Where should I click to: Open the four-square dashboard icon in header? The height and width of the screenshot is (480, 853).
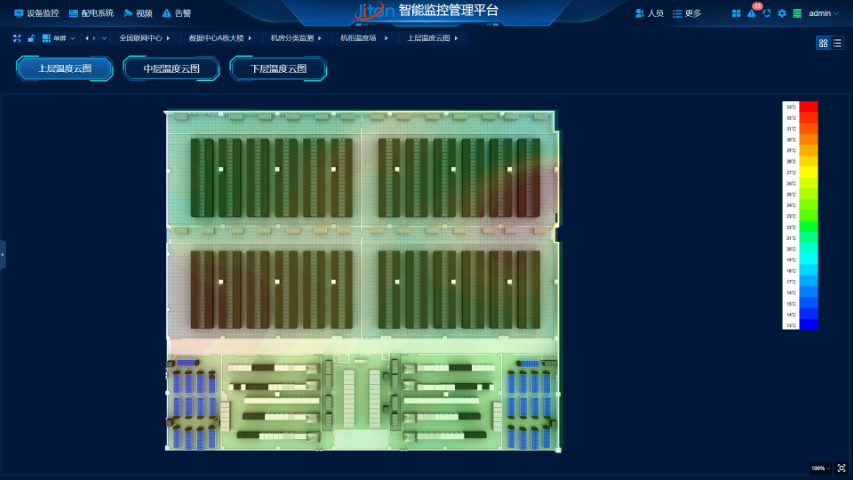[737, 13]
